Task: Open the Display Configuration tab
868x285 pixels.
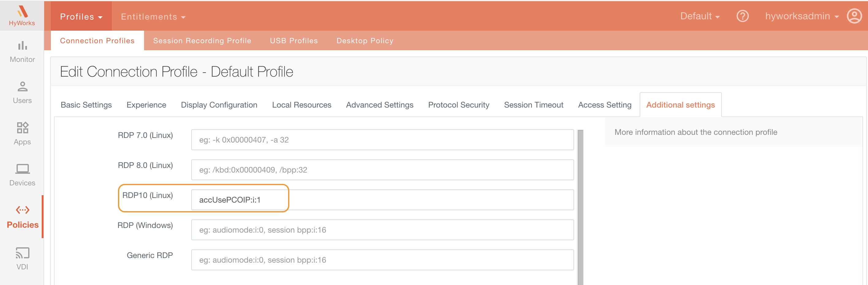Action: click(219, 105)
